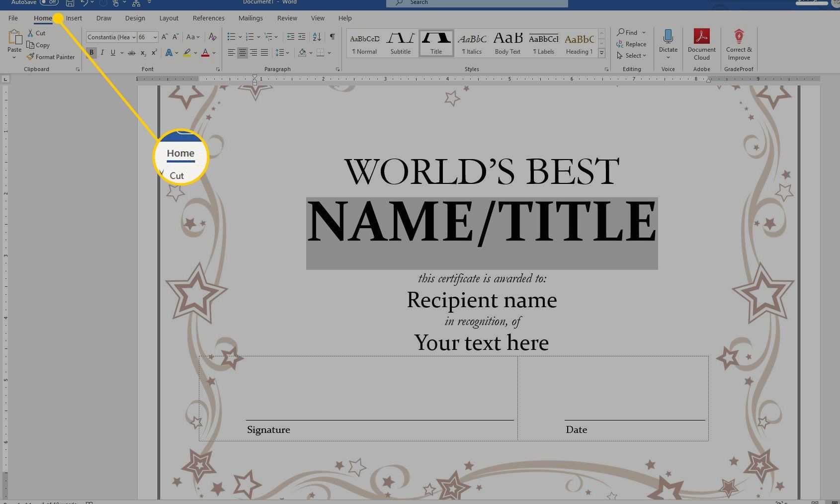Viewport: 840px width, 504px height.
Task: Click the Sort A-Z icon
Action: click(317, 37)
